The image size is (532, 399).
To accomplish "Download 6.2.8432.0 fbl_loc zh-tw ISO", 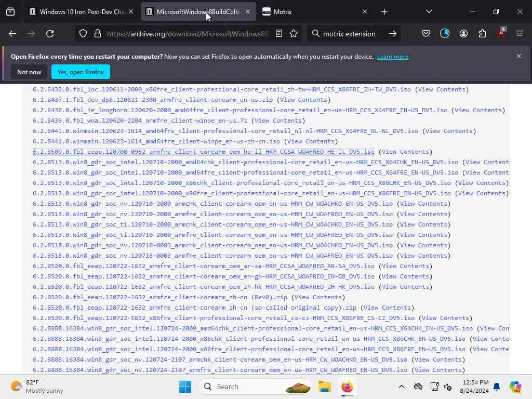I will 222,89.
